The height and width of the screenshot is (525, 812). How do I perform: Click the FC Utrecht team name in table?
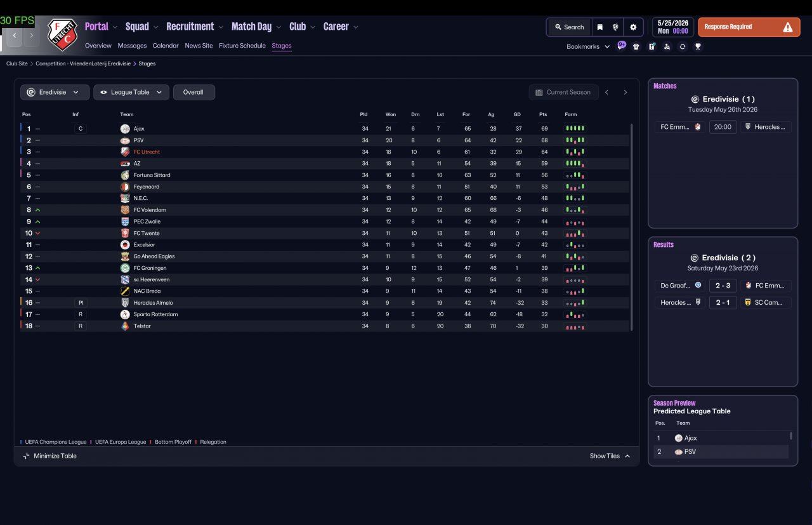[x=147, y=152]
